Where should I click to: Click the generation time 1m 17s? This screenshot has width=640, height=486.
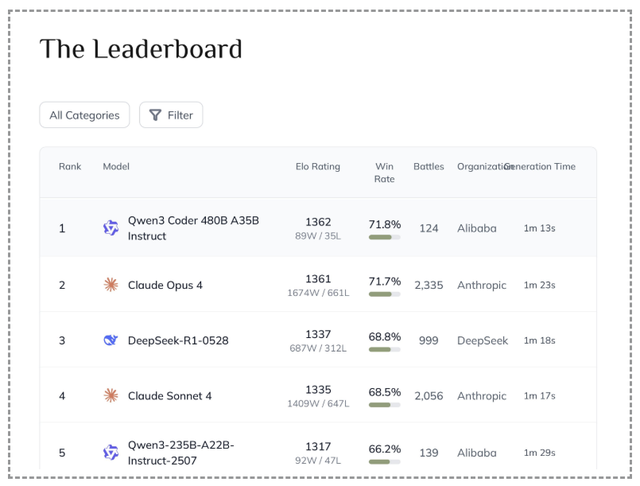pyautogui.click(x=540, y=396)
